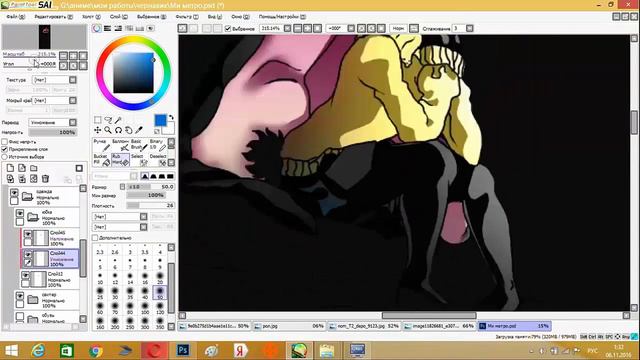Screen dimensions: 640x360
Task: Open Photoshop from the taskbar
Action: click(x=182, y=350)
